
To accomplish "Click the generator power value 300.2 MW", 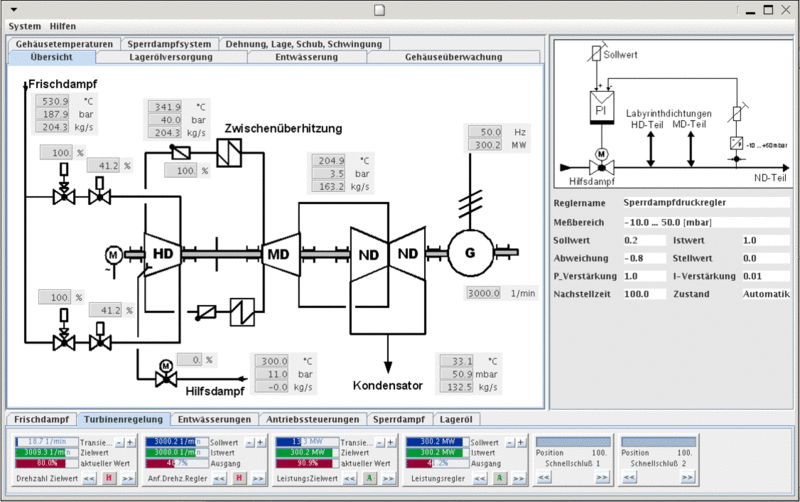I will click(485, 145).
